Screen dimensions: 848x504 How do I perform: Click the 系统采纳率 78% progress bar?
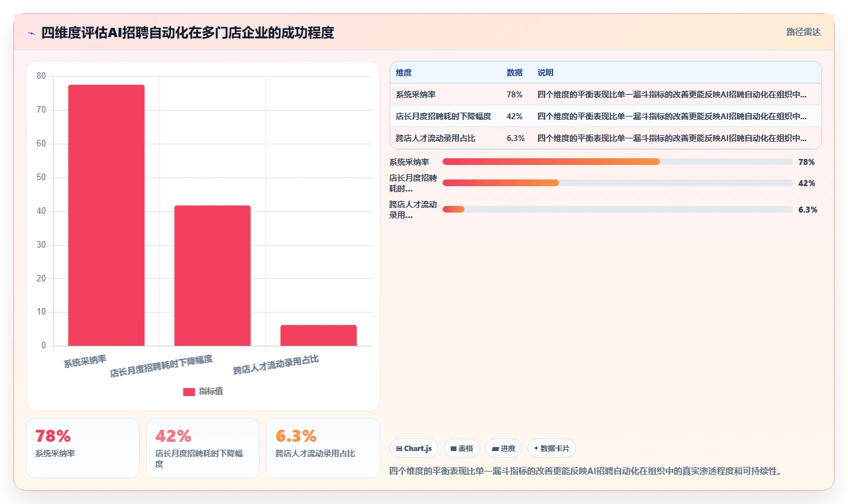point(617,162)
